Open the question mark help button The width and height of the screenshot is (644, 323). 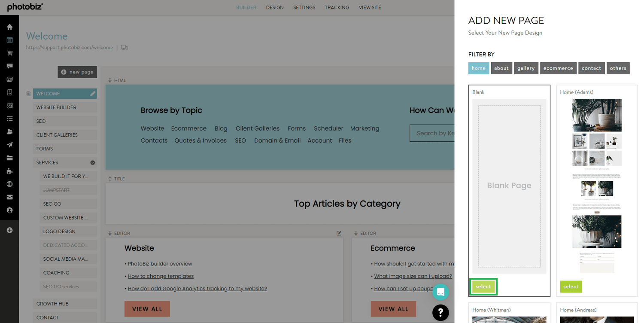coord(440,313)
